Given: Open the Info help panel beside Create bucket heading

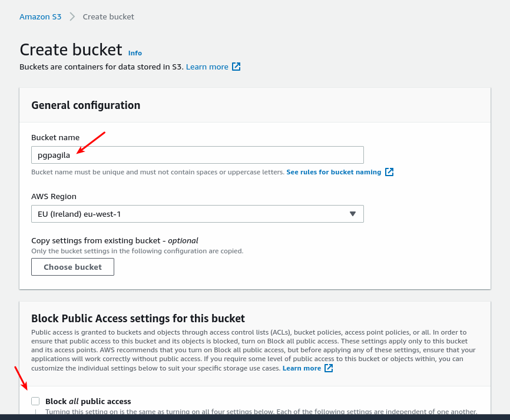Looking at the screenshot, I should click(135, 53).
